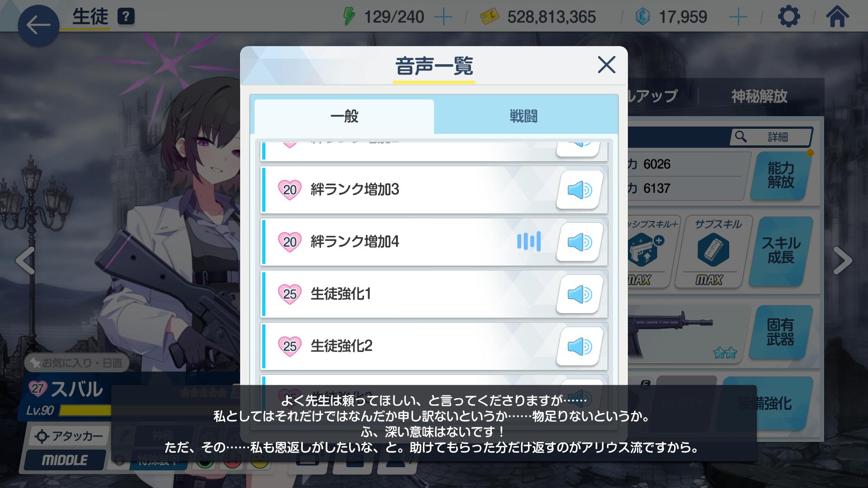Open the help question mark icon
868x488 pixels.
[x=126, y=17]
